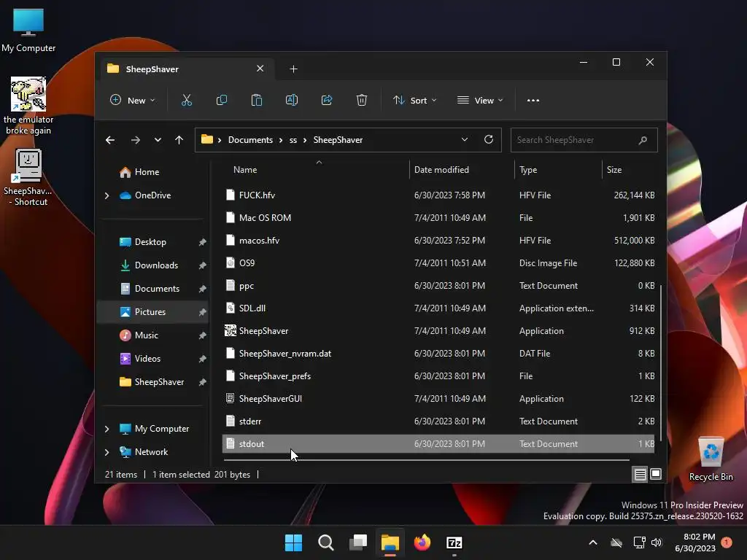Click Documents in the breadcrumb path
The image size is (747, 560).
pos(251,140)
